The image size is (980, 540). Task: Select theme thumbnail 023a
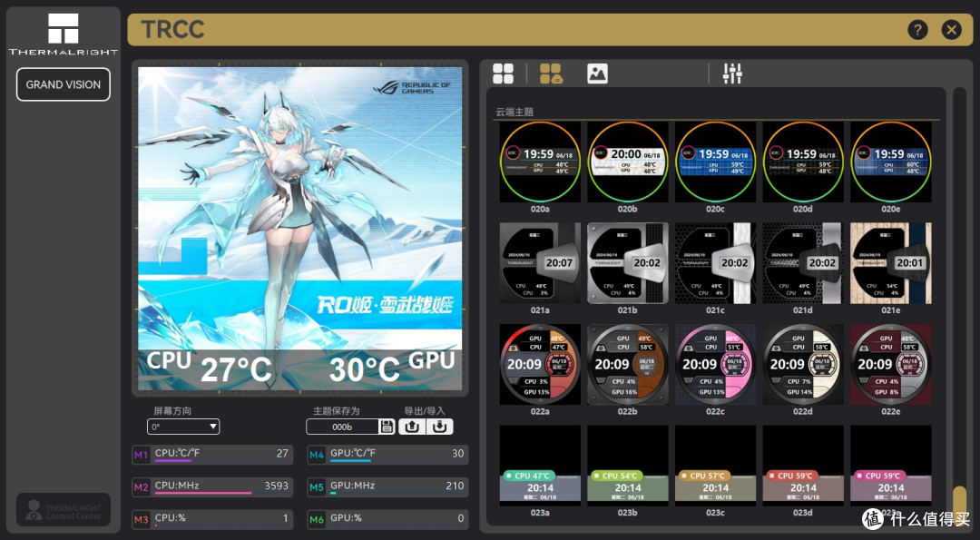(x=540, y=466)
